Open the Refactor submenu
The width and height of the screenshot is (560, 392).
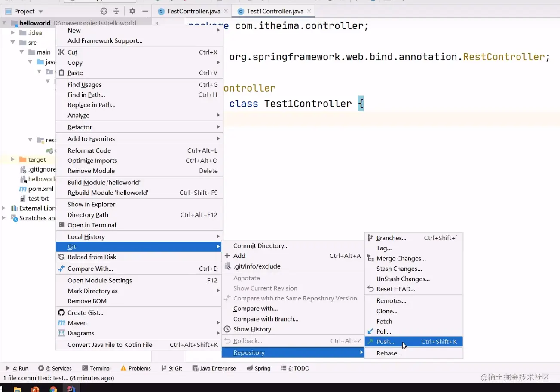[x=140, y=127]
